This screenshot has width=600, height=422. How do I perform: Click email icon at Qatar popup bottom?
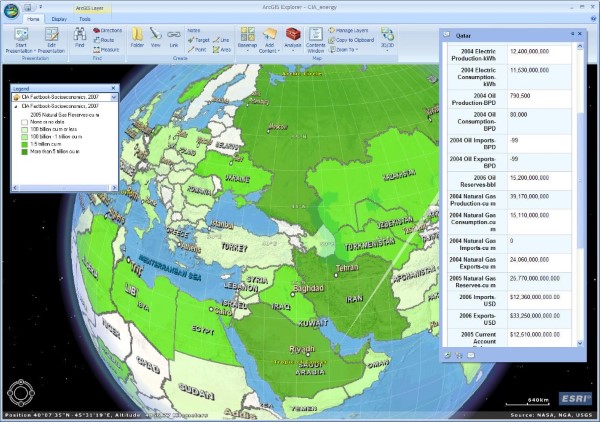(x=471, y=355)
